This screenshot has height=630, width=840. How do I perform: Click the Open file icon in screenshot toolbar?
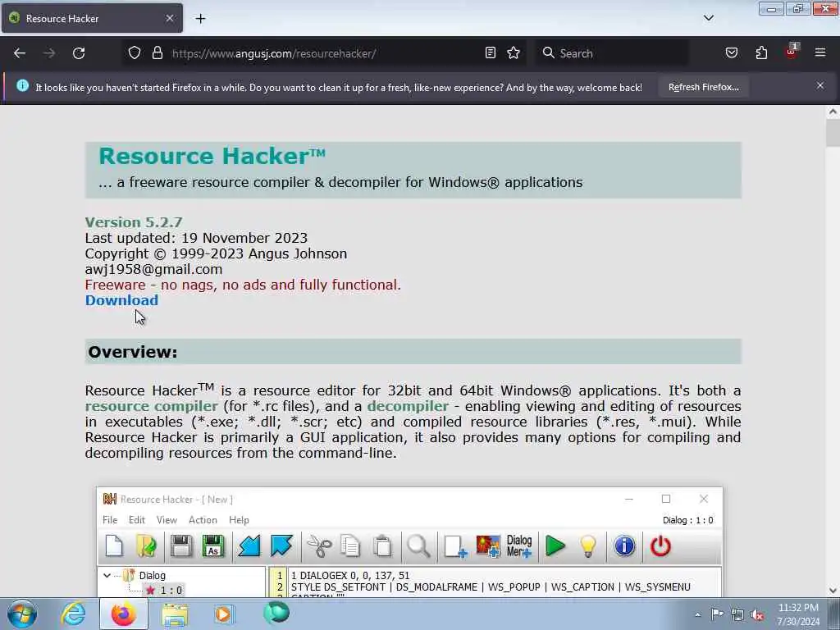point(146,546)
